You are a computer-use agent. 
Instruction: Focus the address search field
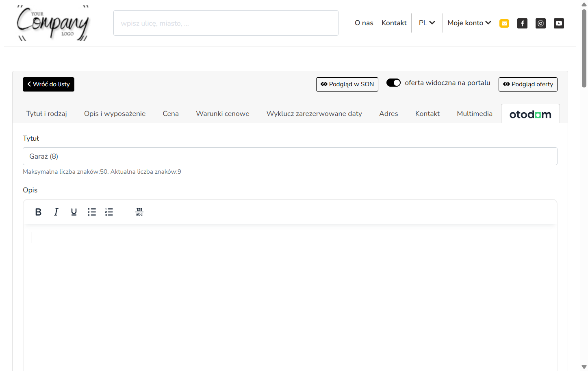tap(226, 23)
